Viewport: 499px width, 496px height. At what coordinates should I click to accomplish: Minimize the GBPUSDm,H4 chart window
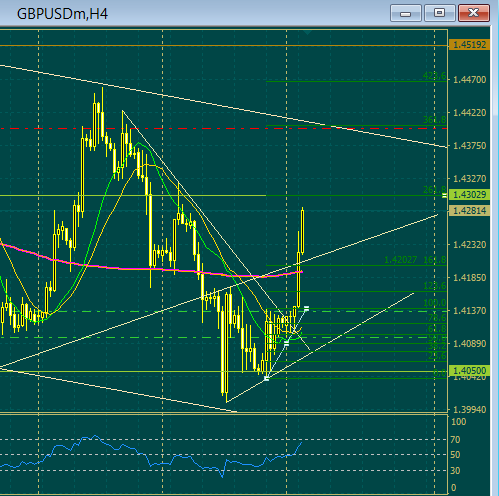(406, 14)
